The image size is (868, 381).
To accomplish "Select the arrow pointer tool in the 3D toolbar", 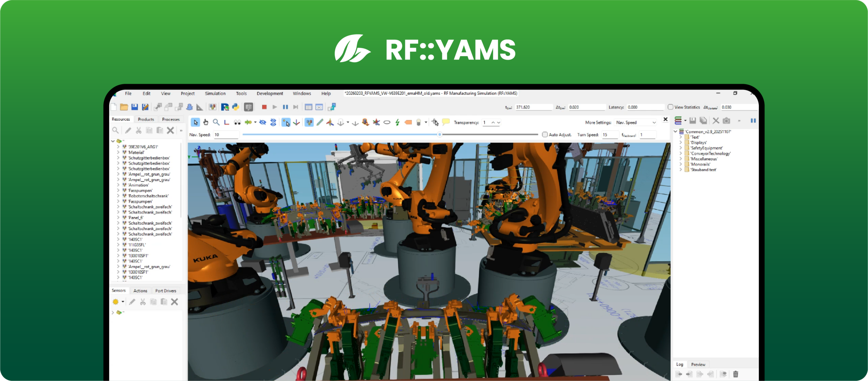I will click(195, 122).
